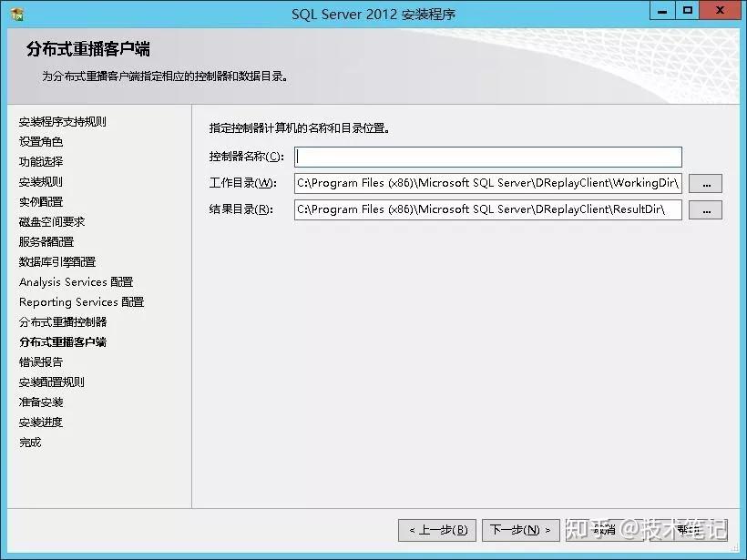
Task: Select the 工作目录 path text field
Action: [487, 182]
